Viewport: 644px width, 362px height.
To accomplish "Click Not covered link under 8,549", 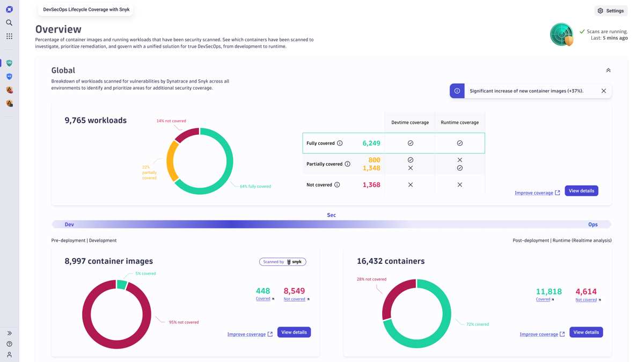I will click(295, 299).
